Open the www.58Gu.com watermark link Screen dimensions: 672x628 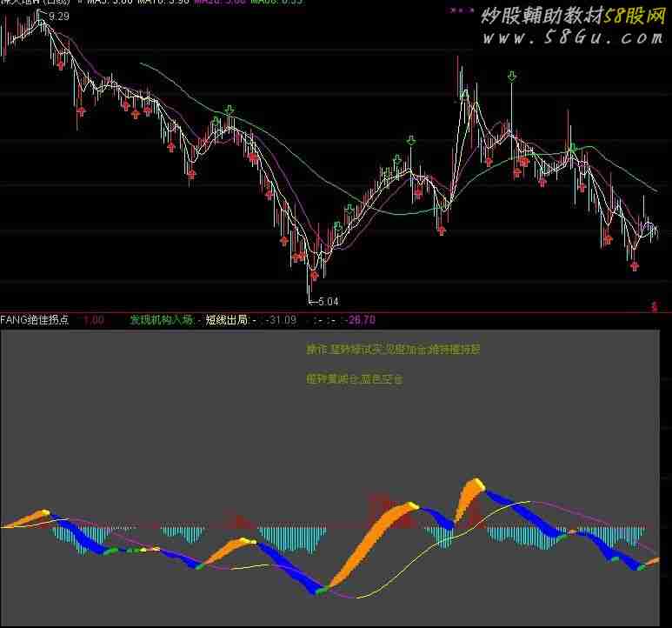571,37
